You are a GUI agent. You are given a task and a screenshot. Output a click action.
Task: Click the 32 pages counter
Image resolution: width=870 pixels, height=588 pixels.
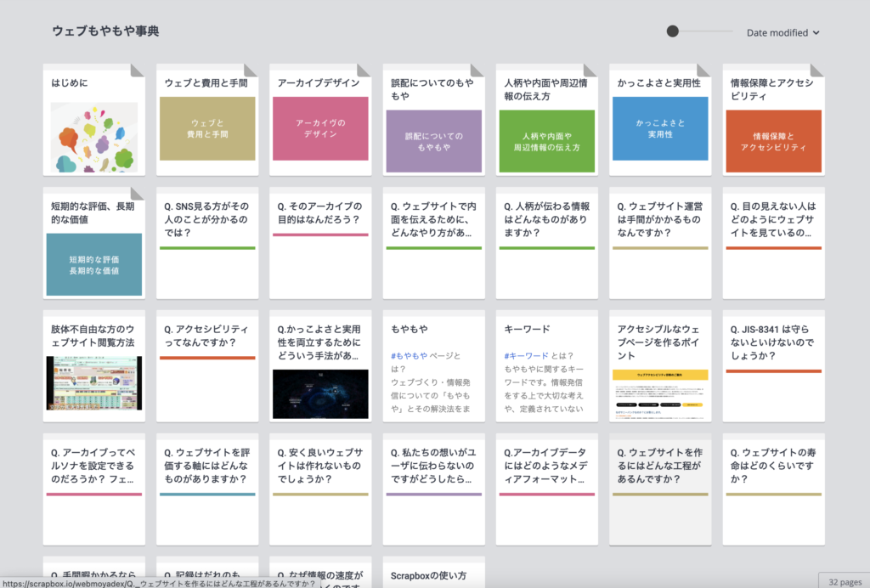[x=843, y=580]
